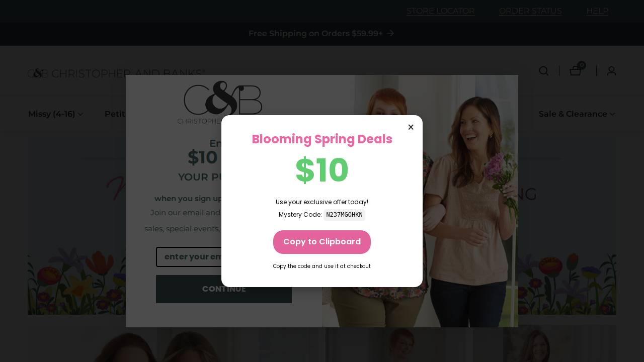Open the Store Locator link

click(441, 11)
